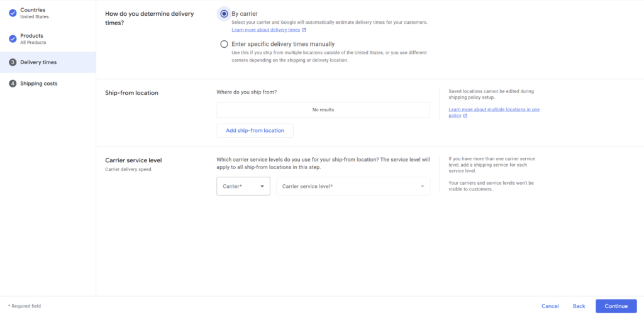
Task: Click the Cancel button
Action: pyautogui.click(x=550, y=306)
